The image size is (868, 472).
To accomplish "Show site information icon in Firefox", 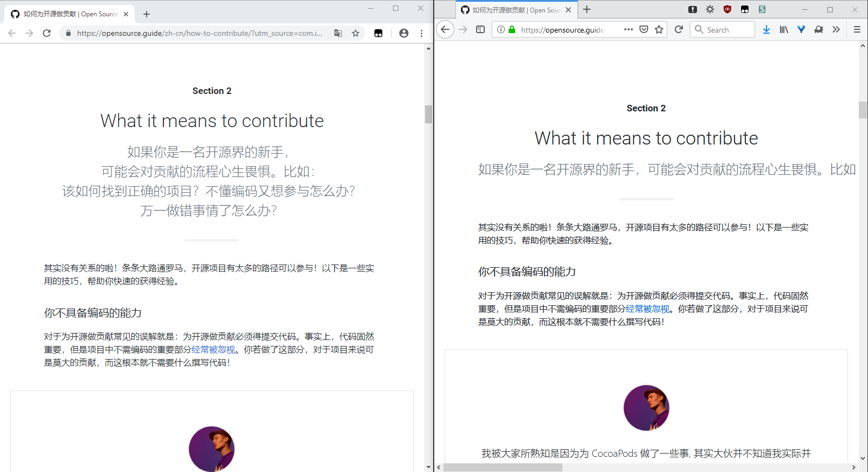I will (501, 29).
